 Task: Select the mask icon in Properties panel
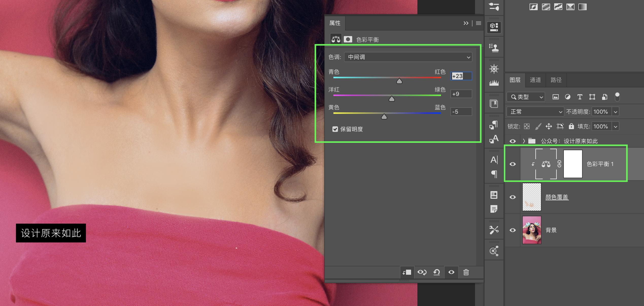point(348,39)
